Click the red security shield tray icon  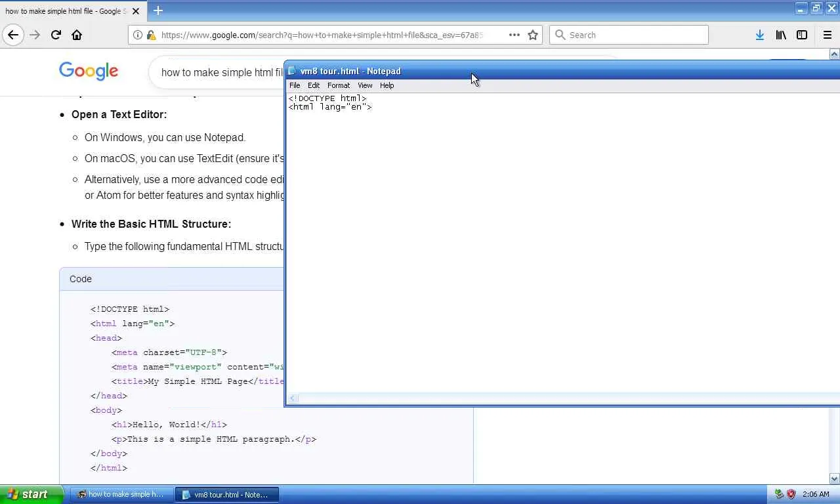[791, 494]
